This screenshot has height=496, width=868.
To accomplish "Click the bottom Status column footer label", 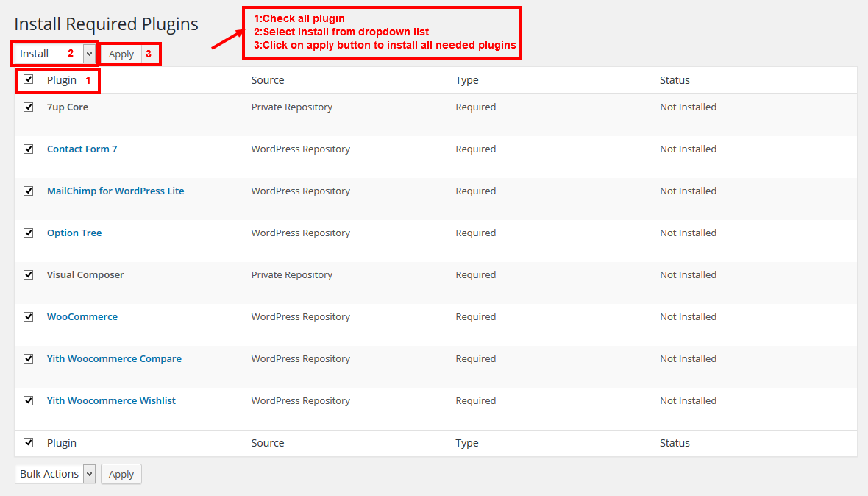I will pos(675,443).
